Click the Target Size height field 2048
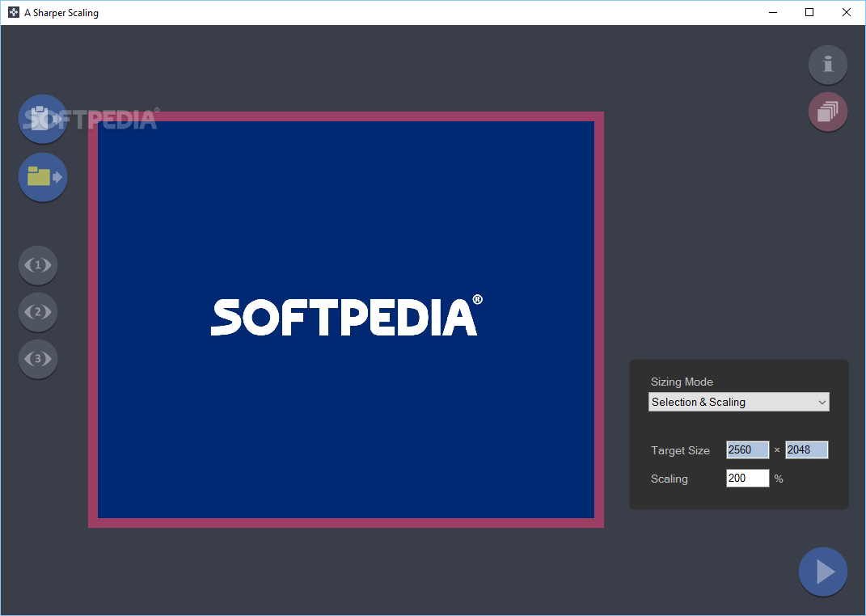This screenshot has width=866, height=616. tap(807, 449)
